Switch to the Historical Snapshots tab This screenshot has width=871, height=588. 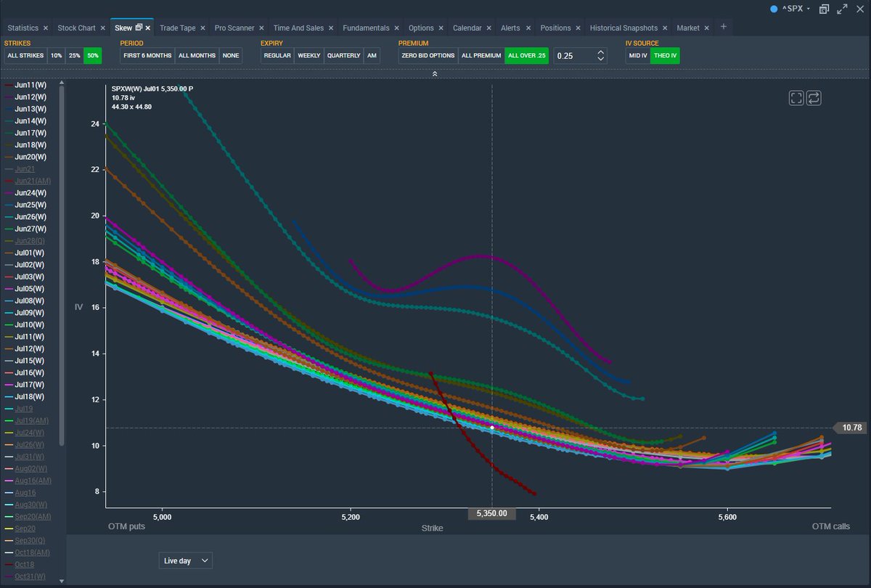(x=623, y=28)
